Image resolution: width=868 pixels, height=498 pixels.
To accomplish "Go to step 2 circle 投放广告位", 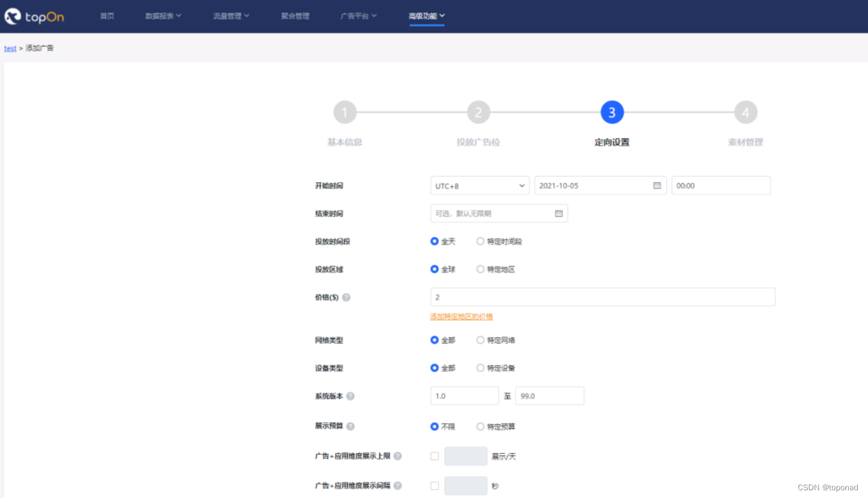I will pyautogui.click(x=478, y=112).
